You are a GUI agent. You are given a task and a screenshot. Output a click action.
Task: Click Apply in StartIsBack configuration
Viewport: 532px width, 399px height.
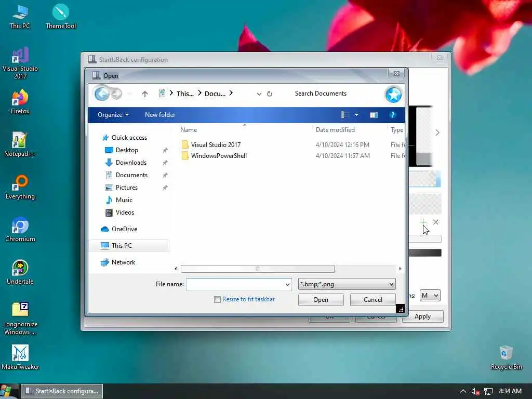pyautogui.click(x=422, y=316)
